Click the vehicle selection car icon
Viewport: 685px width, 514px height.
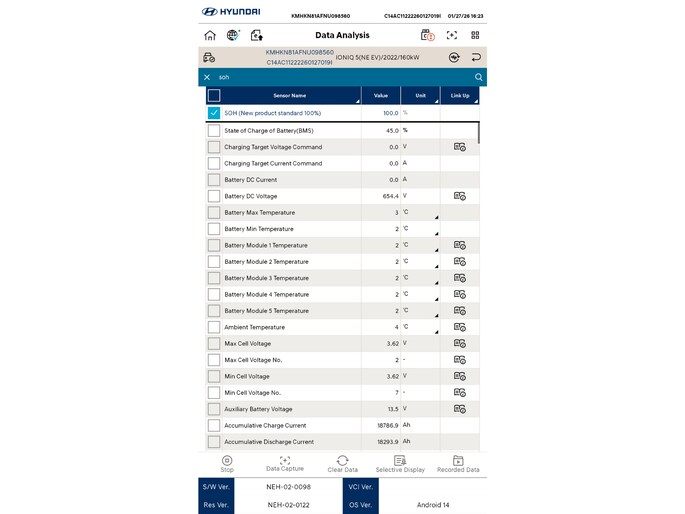(x=211, y=58)
